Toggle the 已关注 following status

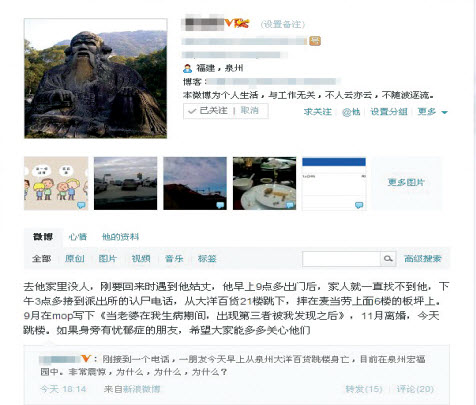pyautogui.click(x=207, y=111)
